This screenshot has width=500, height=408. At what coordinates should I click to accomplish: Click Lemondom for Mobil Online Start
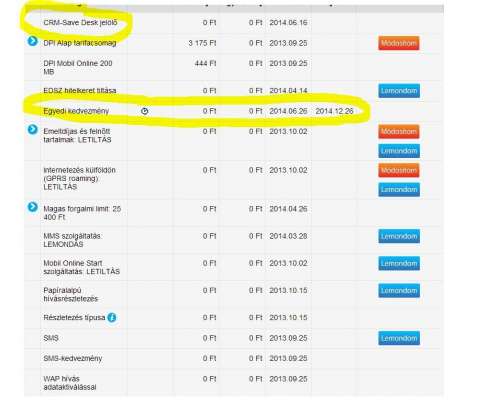click(399, 264)
